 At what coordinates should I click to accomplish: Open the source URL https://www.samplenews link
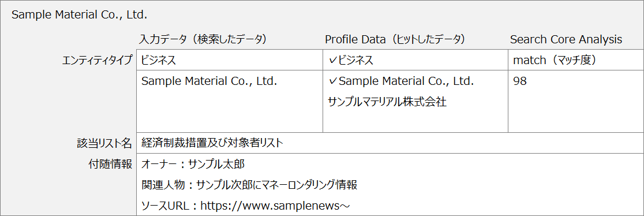click(x=275, y=205)
